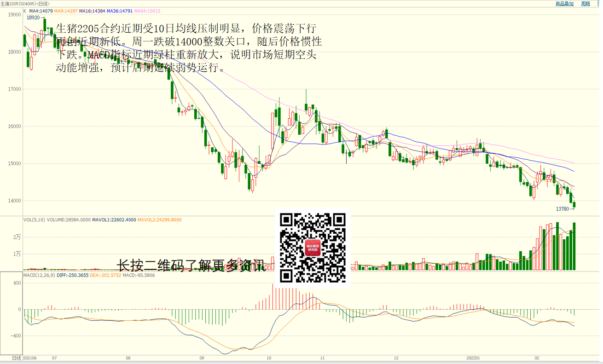Viewport: 603px width, 364px height.
Task: Select the MAVOL1 volume average label
Action: pyautogui.click(x=114, y=220)
